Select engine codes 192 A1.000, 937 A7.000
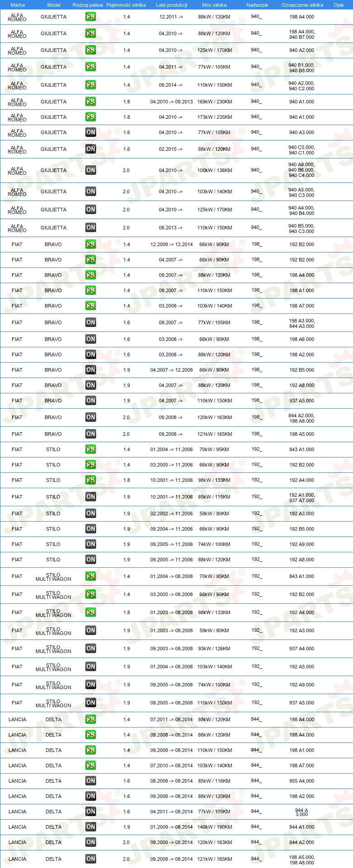Image resolution: width=353 pixels, height=868 pixels. point(302,498)
